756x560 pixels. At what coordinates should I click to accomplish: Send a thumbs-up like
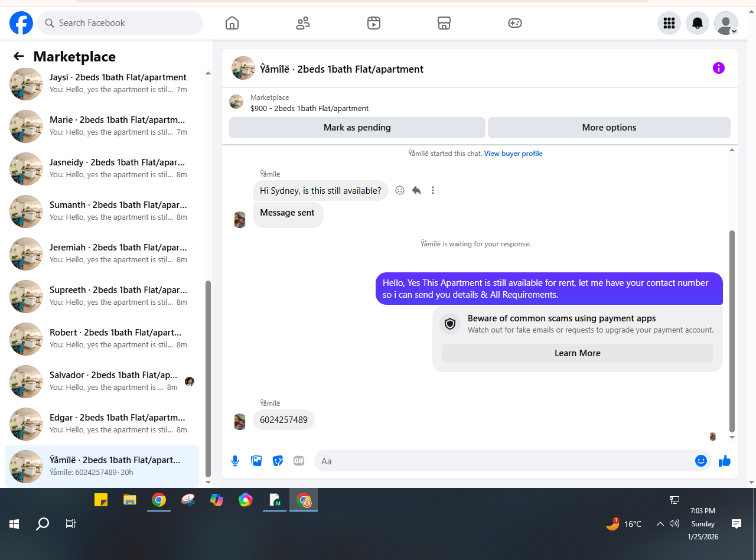[725, 461]
